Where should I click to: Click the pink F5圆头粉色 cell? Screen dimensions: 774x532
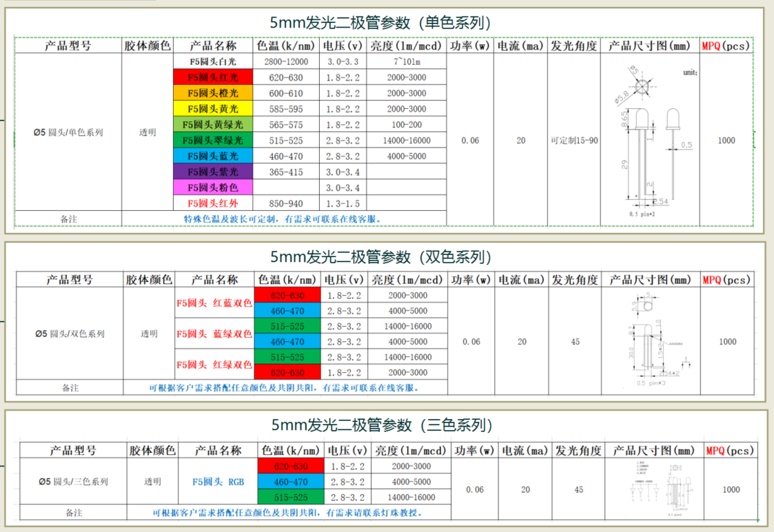(213, 187)
